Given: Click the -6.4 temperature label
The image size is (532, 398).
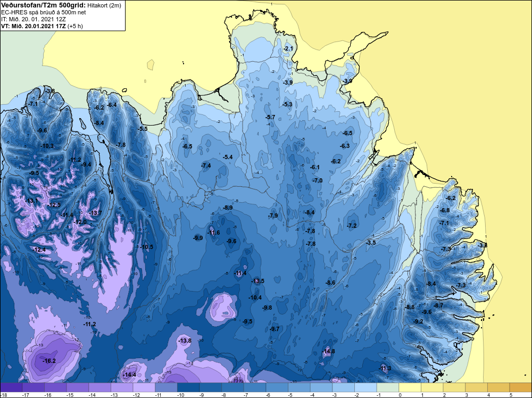Looking at the screenshot, I should click(112, 105).
